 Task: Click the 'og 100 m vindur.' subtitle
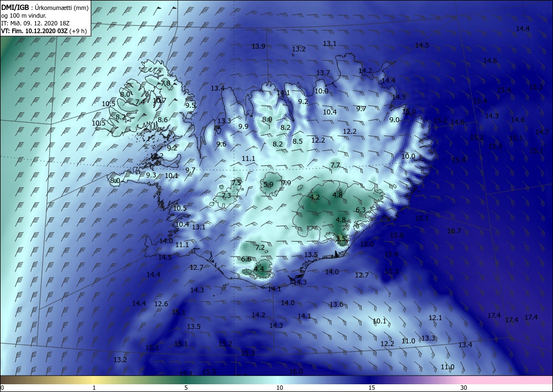[x=24, y=15]
